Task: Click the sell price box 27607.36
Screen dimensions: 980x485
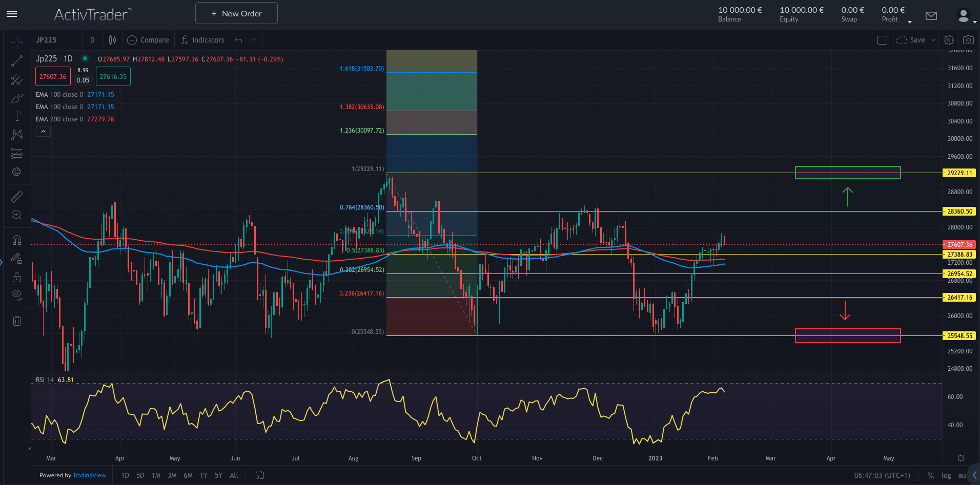Action: point(52,76)
